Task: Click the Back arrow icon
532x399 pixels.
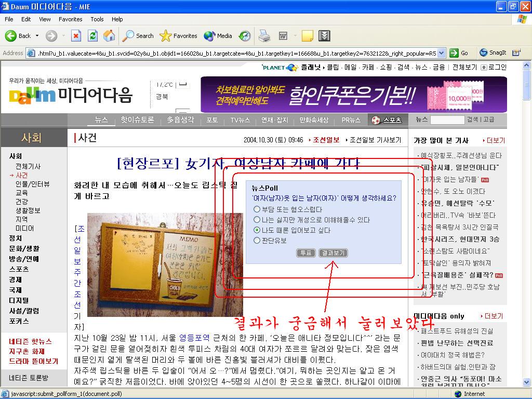Action: coord(10,36)
